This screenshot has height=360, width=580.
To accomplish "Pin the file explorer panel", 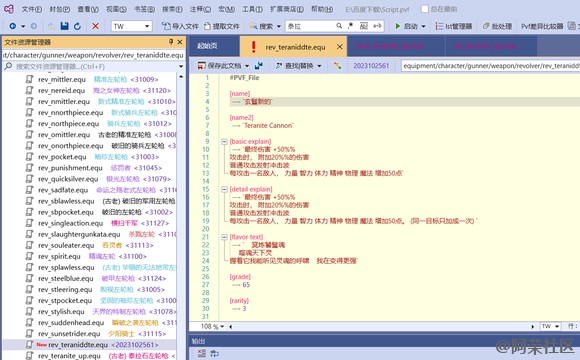I will (x=171, y=42).
